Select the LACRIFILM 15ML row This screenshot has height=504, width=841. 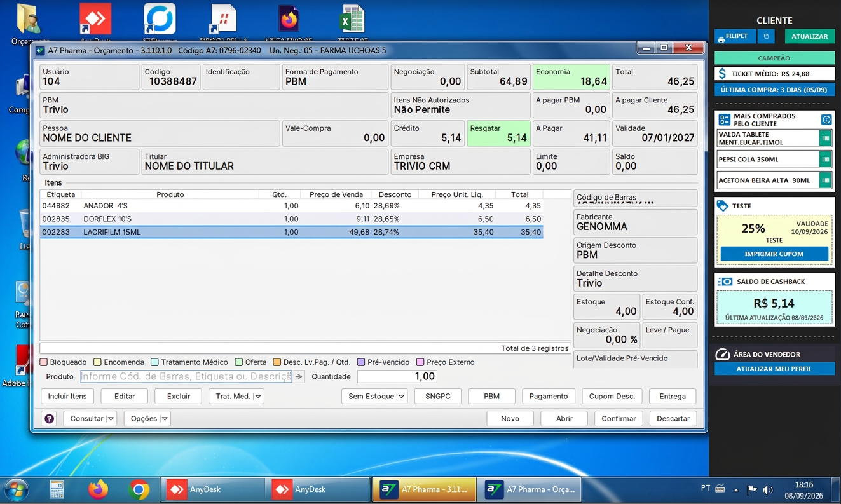[291, 233]
